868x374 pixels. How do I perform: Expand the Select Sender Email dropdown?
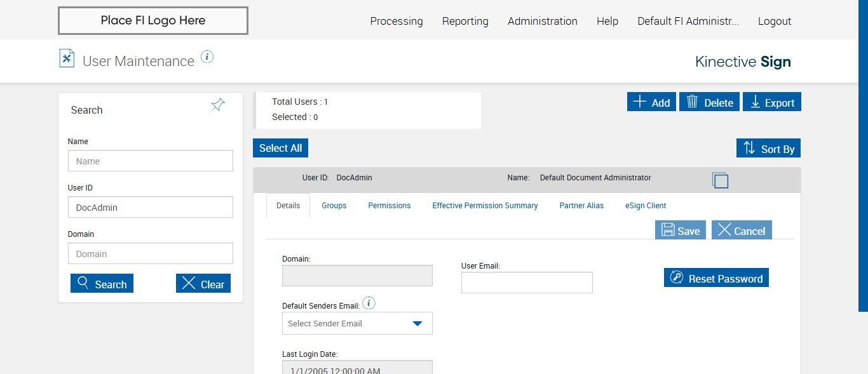357,323
